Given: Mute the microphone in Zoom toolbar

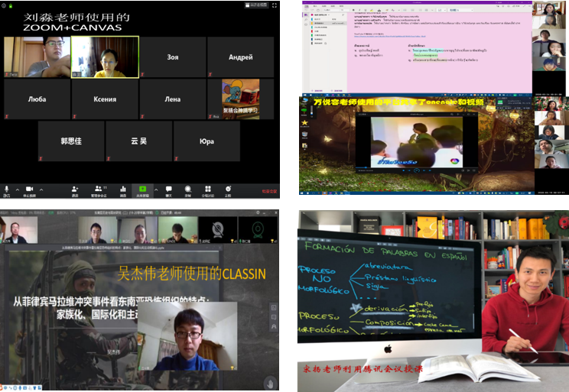Looking at the screenshot, I should coord(7,188).
